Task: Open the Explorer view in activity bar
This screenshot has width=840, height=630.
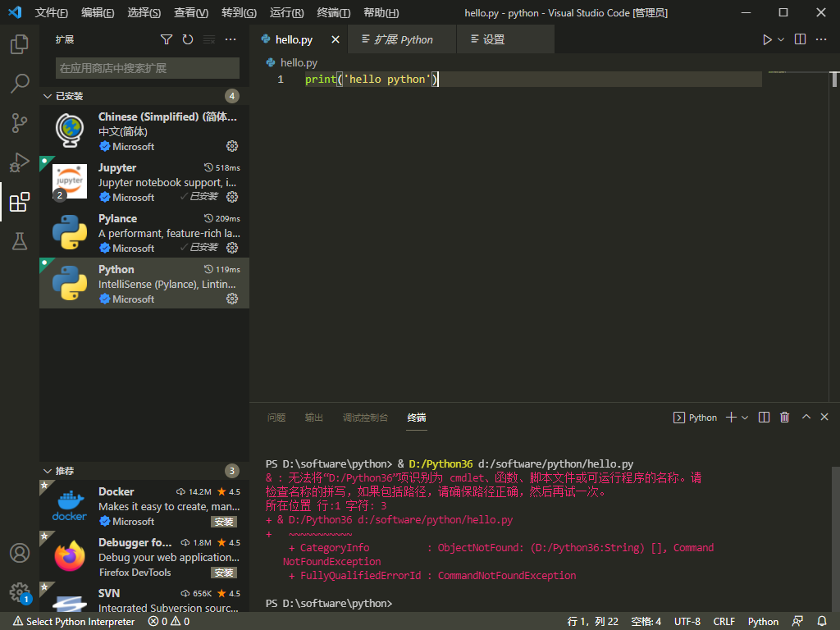Action: tap(20, 44)
